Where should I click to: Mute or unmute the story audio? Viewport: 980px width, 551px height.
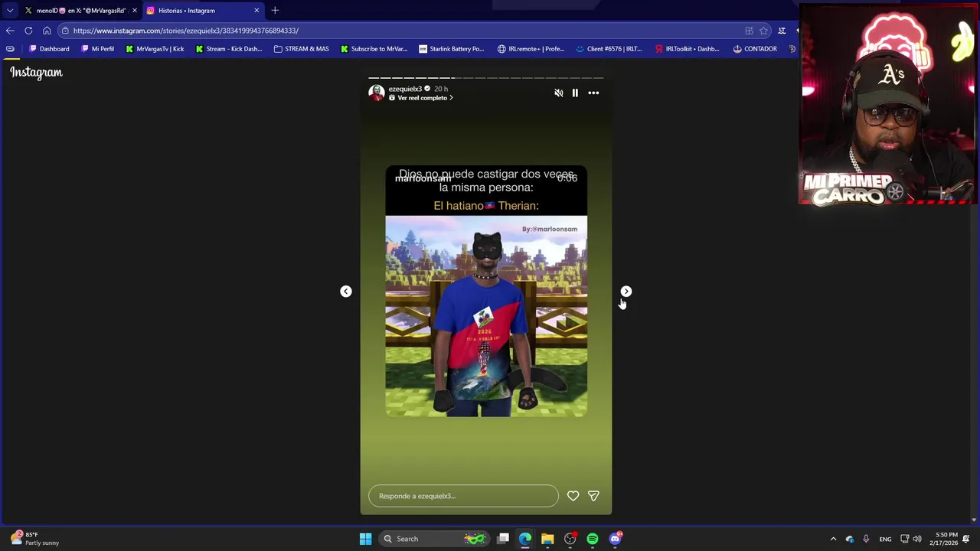[558, 93]
